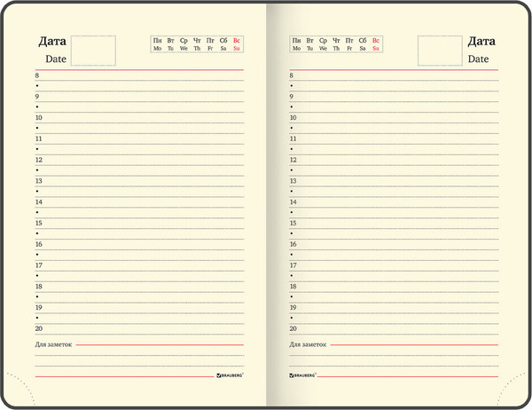Click the BRAUBERG logo on the right page
532x410 pixels.
306,375
